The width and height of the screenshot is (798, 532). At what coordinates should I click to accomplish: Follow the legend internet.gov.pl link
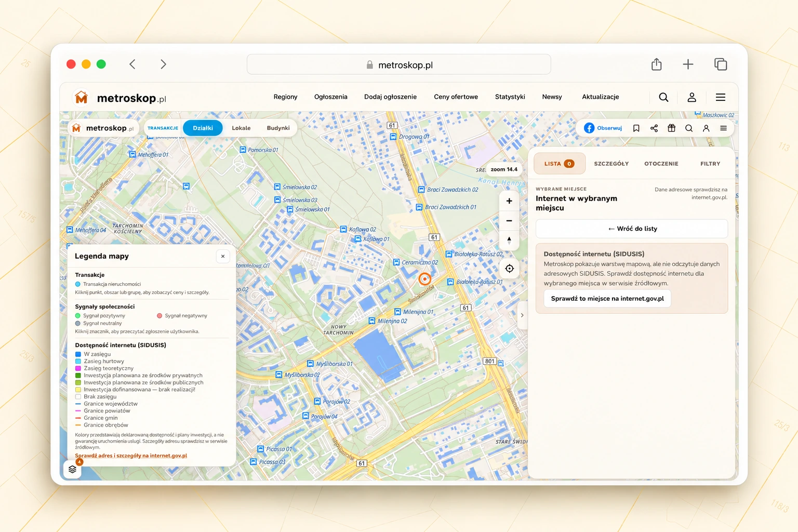pyautogui.click(x=131, y=456)
